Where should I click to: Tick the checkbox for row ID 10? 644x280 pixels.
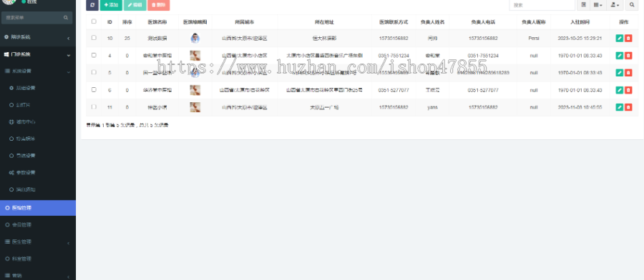94,38
